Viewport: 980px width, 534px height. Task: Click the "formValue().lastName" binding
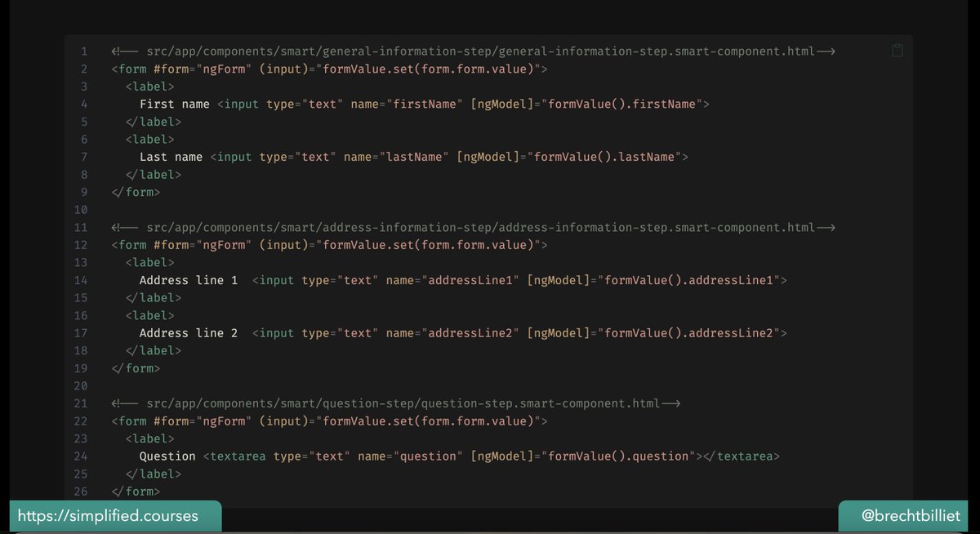pos(604,158)
